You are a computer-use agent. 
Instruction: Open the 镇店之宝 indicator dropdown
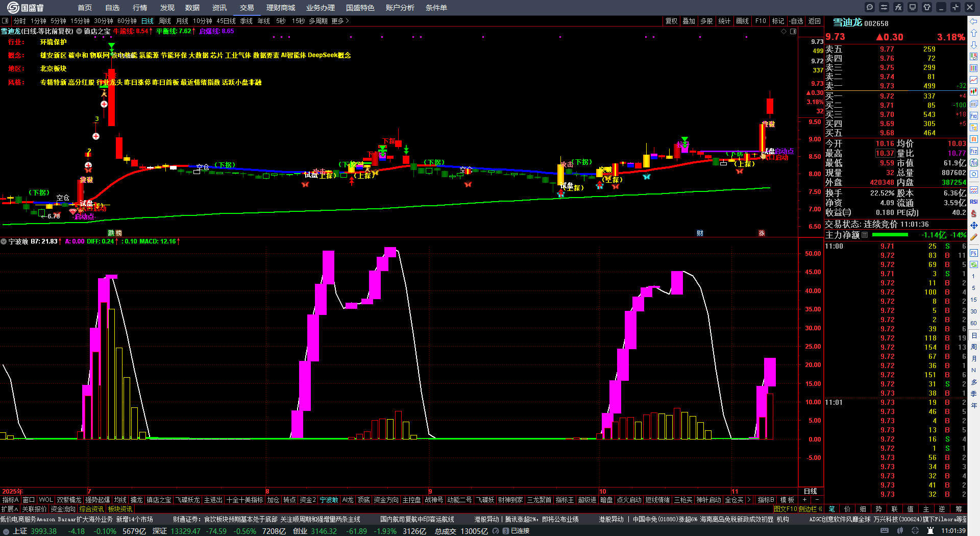(79, 32)
